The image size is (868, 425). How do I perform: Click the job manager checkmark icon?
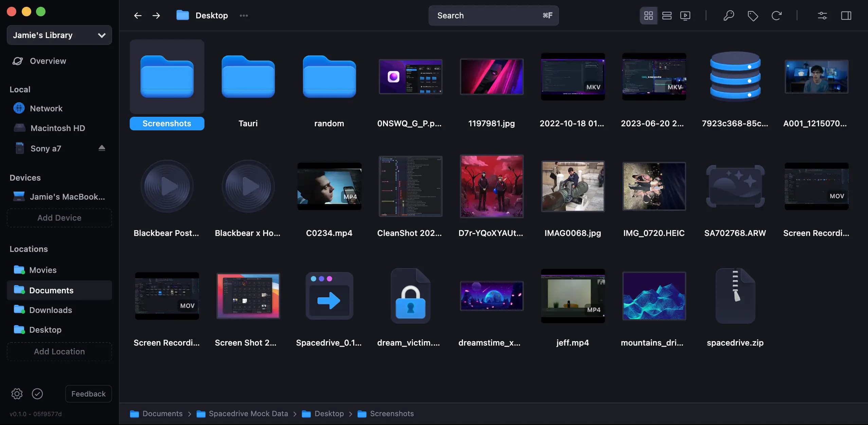pyautogui.click(x=37, y=394)
